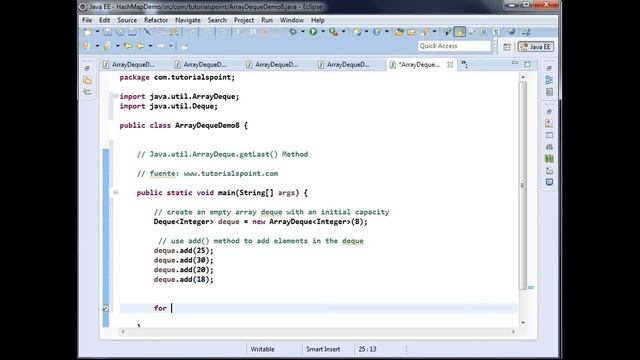
Task: Click the Open Perspective icon
Action: (x=507, y=47)
